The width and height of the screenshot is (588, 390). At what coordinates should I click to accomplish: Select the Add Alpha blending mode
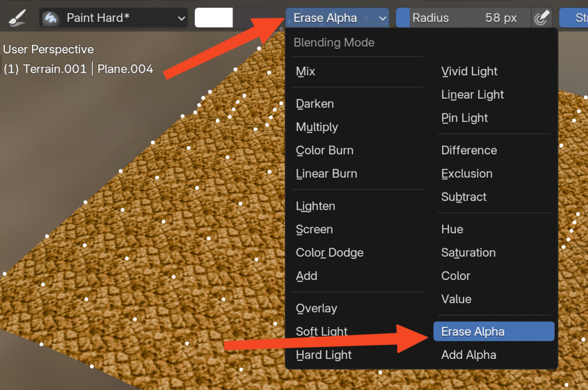pyautogui.click(x=469, y=355)
